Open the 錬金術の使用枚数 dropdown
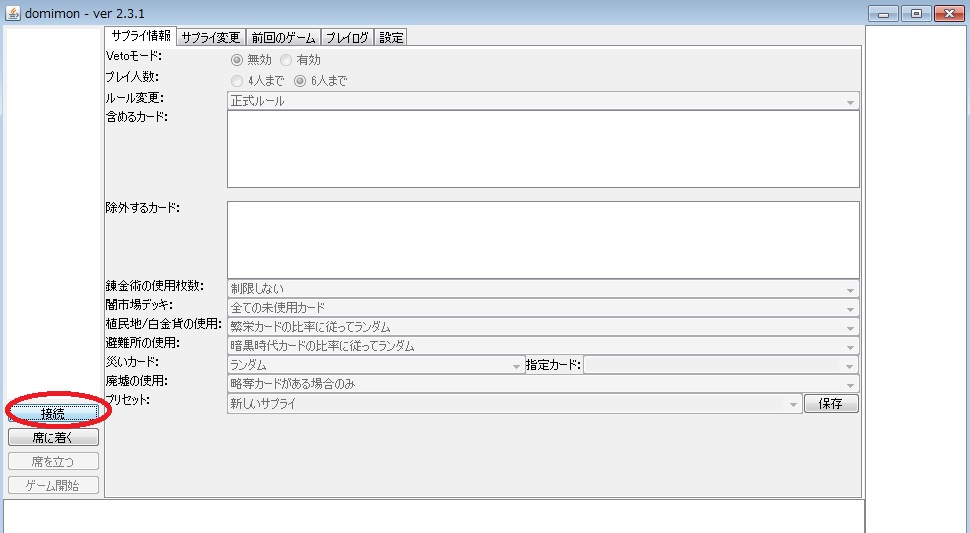Screen dimensions: 970x533 [543, 289]
